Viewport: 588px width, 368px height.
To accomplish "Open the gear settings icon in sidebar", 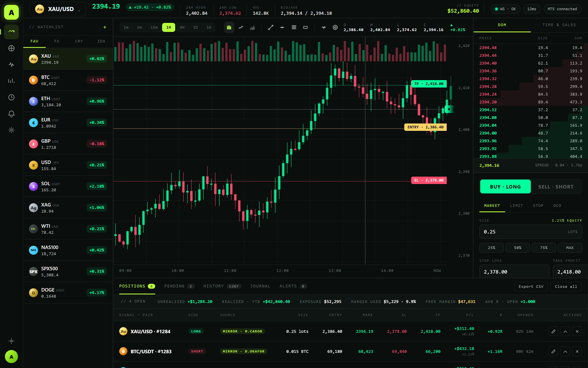I will coord(11,130).
